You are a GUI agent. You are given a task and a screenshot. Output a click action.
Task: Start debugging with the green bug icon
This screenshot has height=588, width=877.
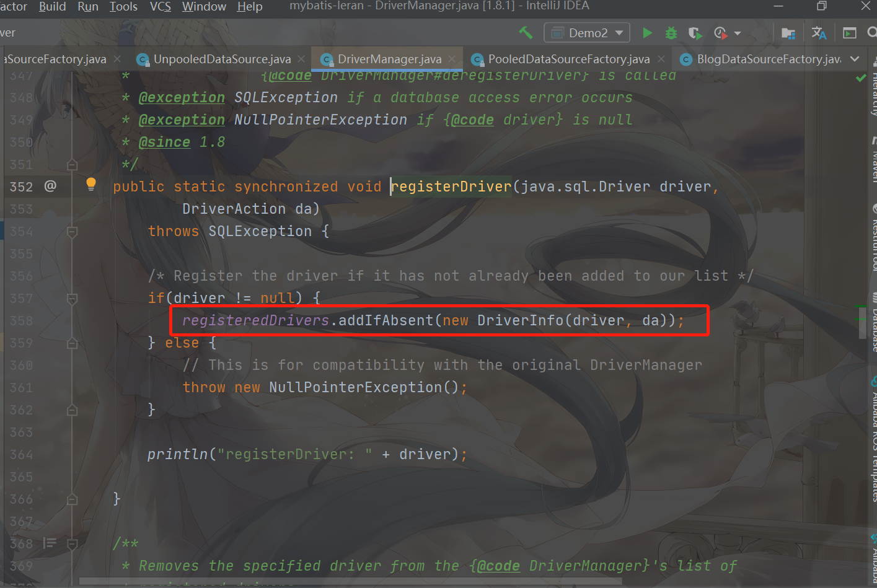click(671, 33)
